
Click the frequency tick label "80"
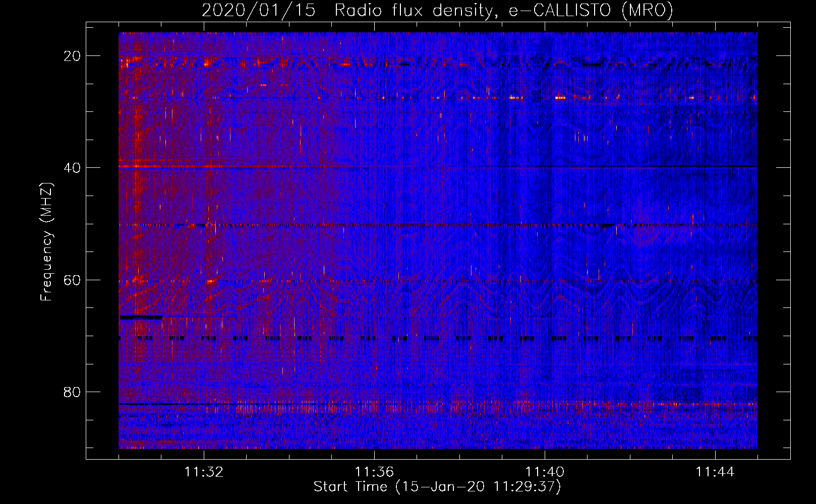point(72,392)
